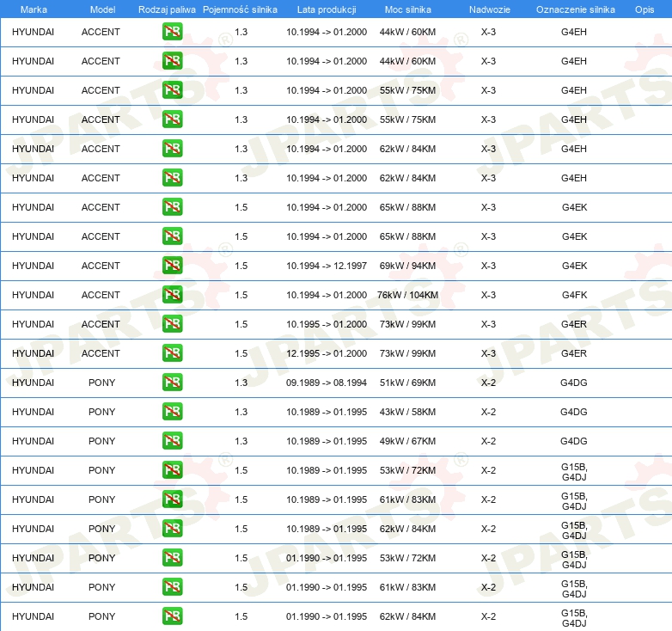
Task: Click G4EK in the 69kW / 94KM row
Action: [x=574, y=266]
